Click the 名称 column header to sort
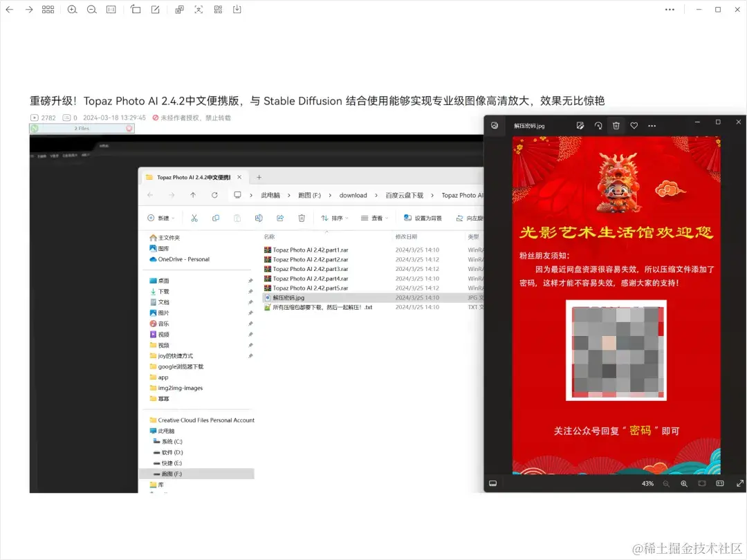747x560 pixels. pyautogui.click(x=270, y=236)
